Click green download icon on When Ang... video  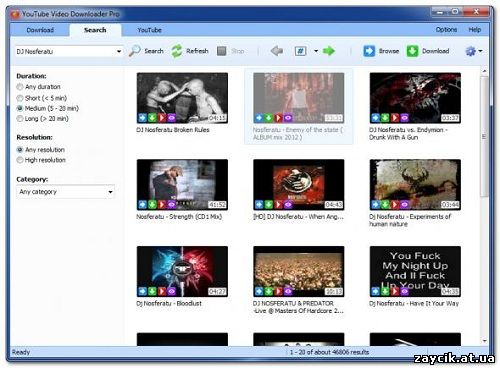click(269, 204)
